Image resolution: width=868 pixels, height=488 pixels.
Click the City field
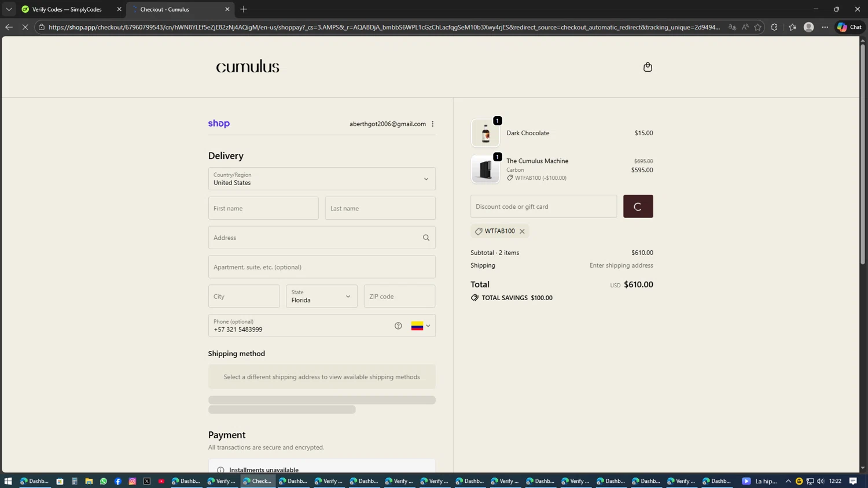click(244, 296)
